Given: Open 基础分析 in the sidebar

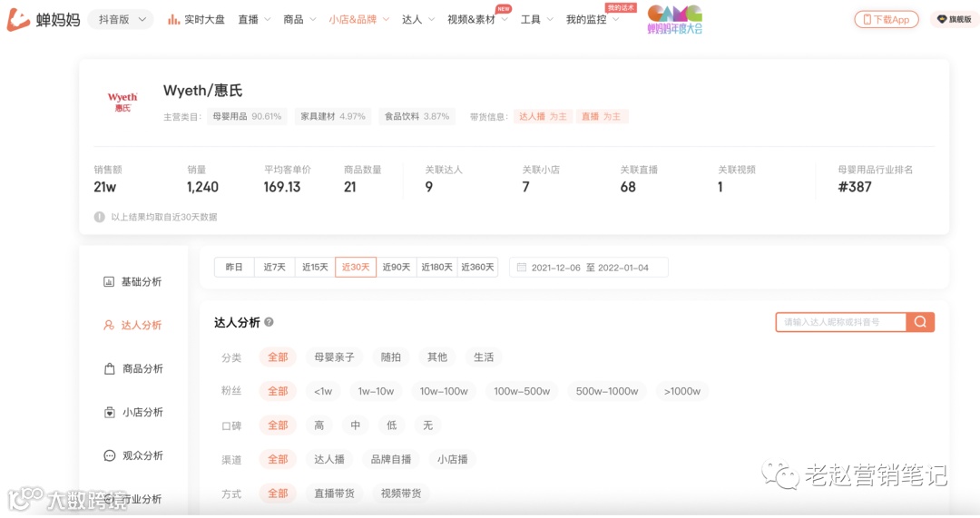Looking at the screenshot, I should coord(132,282).
